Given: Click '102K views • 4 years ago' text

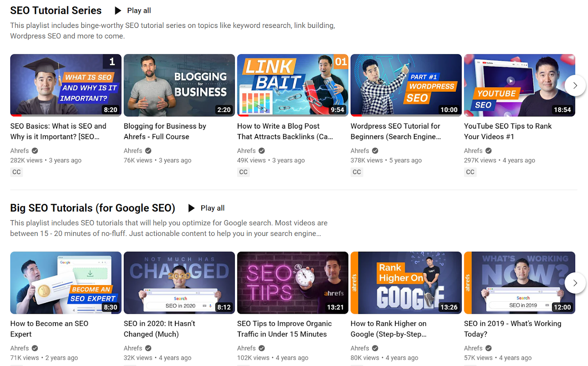Looking at the screenshot, I should [273, 358].
